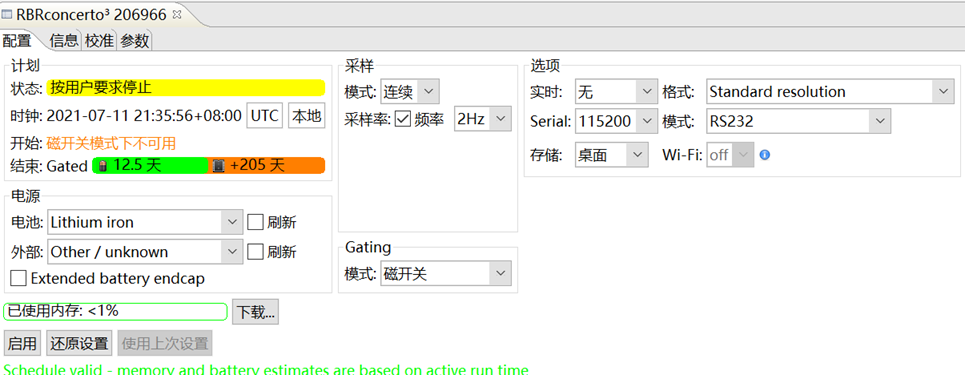Open the 采样 模式 连续 dropdown
This screenshot has width=965, height=375.
coord(410,92)
